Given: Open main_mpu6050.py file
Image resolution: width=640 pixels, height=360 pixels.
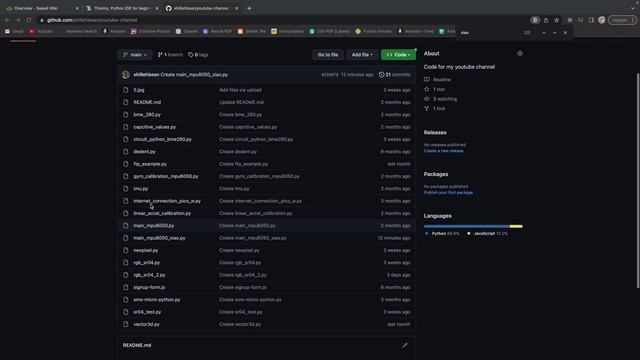Looking at the screenshot, I should click(x=153, y=226).
